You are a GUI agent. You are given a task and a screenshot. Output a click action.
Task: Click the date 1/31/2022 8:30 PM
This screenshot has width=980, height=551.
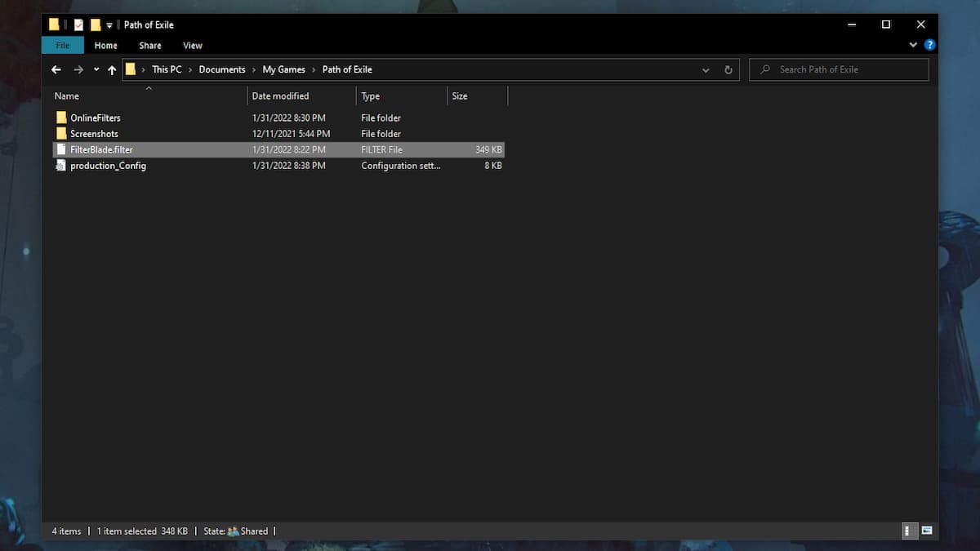(289, 118)
